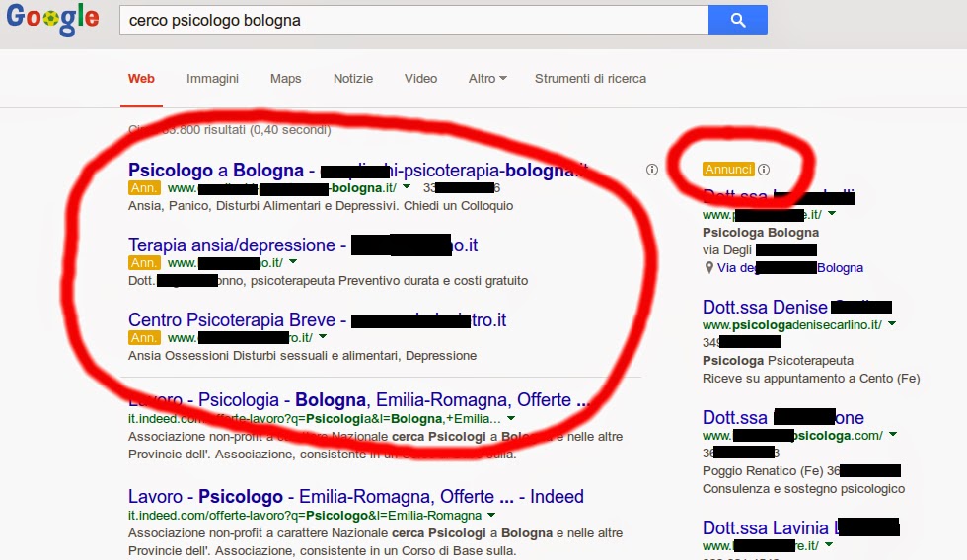This screenshot has height=560, width=967.
Task: Click the psicologadenisecarlino.it green URL
Action: point(791,324)
